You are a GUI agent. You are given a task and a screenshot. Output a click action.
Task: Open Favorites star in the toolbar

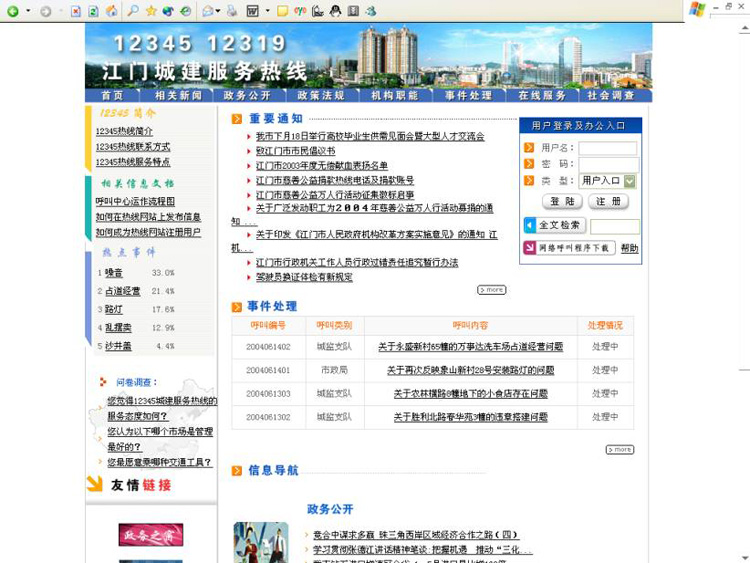coord(151,11)
